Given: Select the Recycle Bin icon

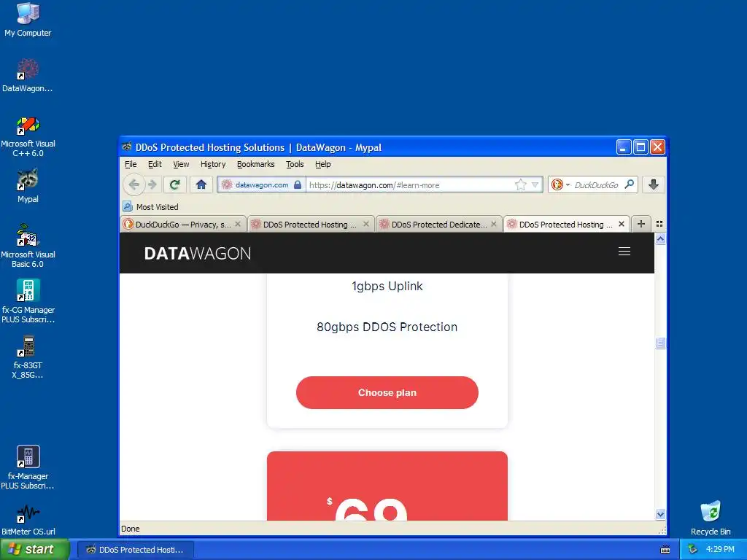Looking at the screenshot, I should 711,518.
